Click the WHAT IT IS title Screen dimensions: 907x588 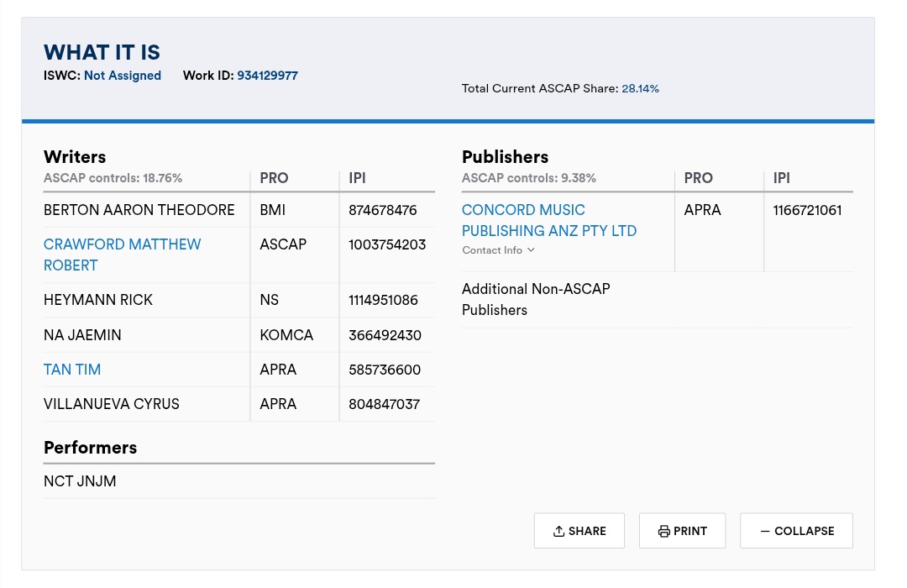(102, 52)
